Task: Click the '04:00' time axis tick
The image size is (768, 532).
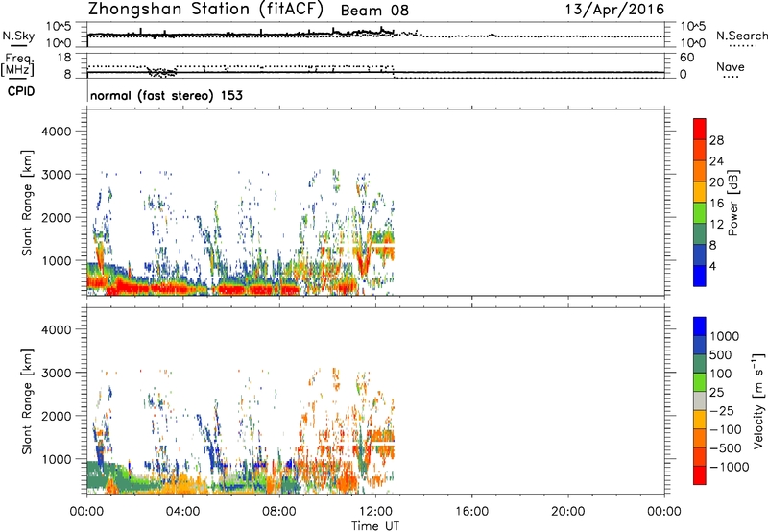Action: pos(182,512)
